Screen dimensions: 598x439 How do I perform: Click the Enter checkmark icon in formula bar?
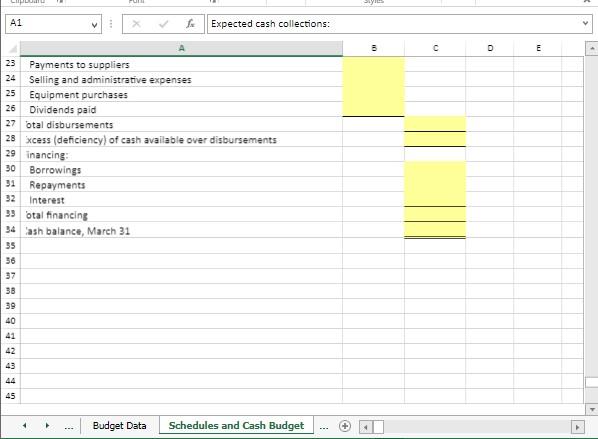tap(164, 24)
